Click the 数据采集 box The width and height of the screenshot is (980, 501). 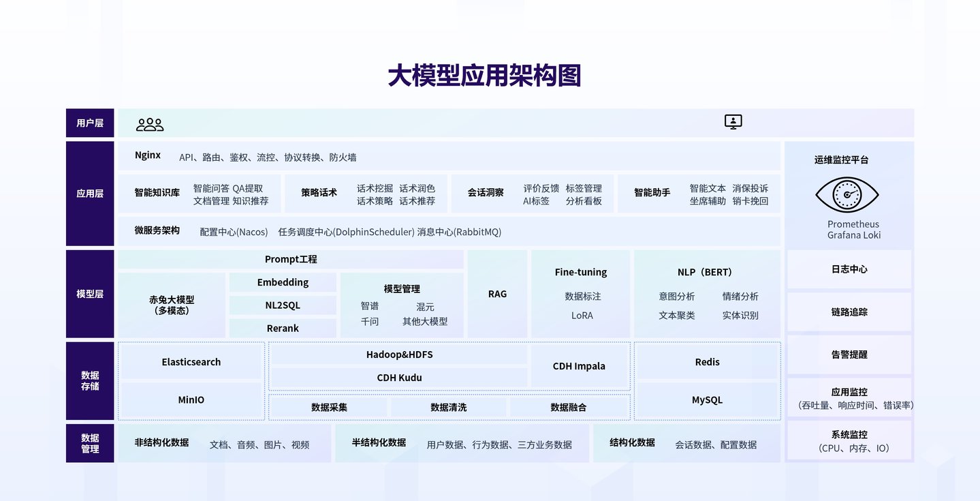(329, 407)
